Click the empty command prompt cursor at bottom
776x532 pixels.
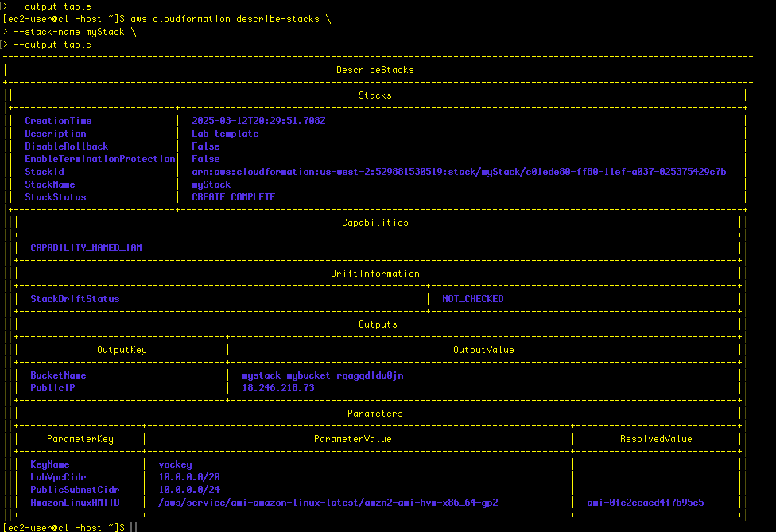[x=134, y=527]
